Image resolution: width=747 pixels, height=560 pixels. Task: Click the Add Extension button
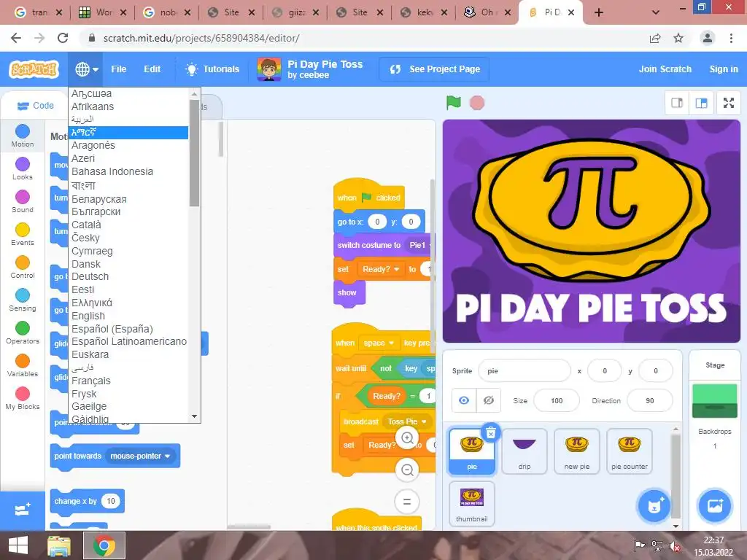click(23, 510)
